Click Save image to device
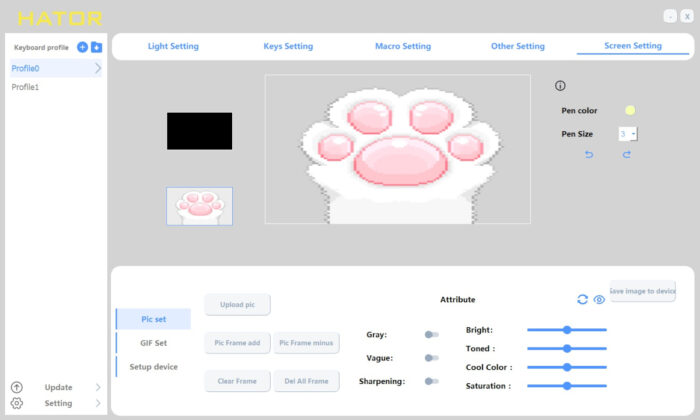 (x=642, y=291)
